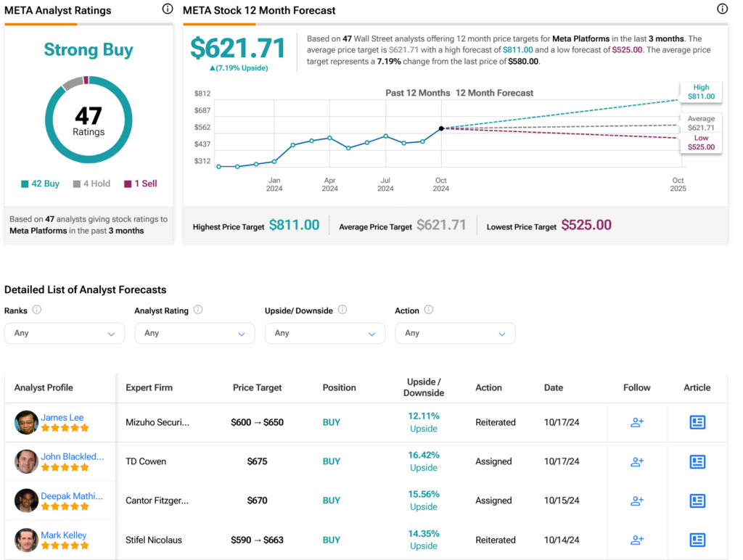Expand the Upside/Downside dropdown
The width and height of the screenshot is (743, 560).
(325, 333)
